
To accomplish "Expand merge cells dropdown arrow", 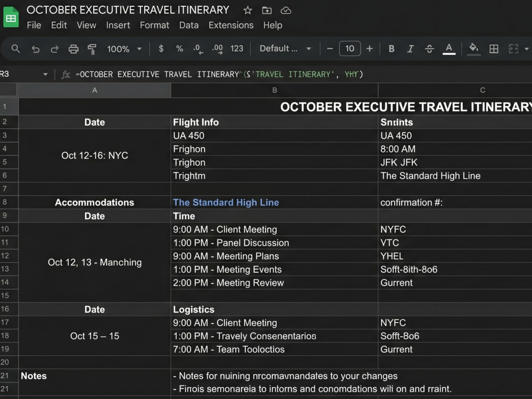I will 526,49.
